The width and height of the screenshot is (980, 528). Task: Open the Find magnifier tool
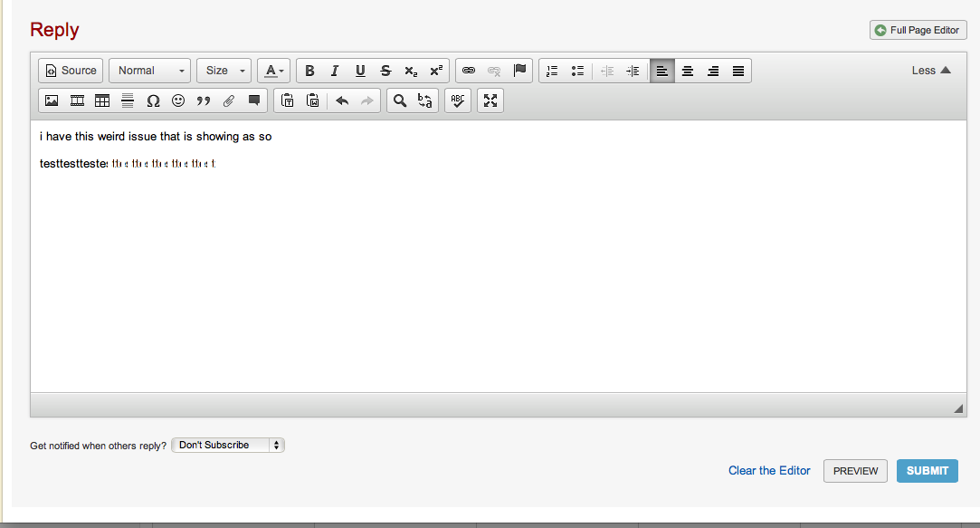coord(399,101)
